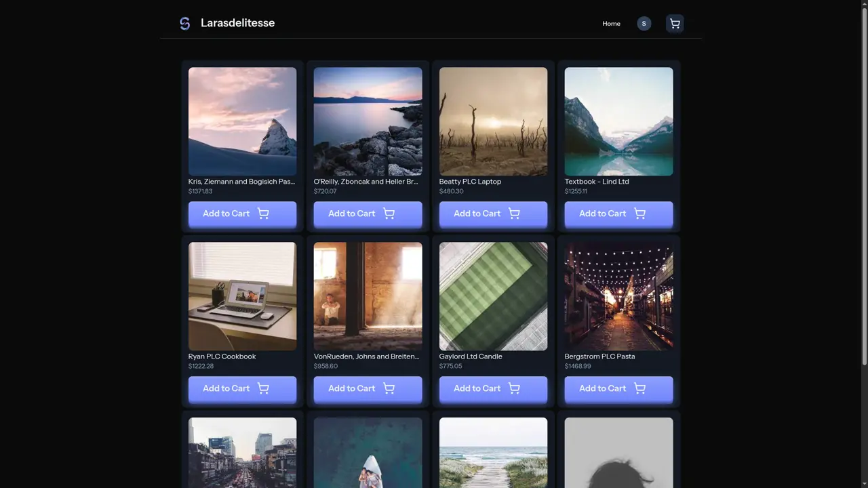Click the Larasdelitesse site name
Viewport: 868px width, 488px height.
(x=237, y=23)
